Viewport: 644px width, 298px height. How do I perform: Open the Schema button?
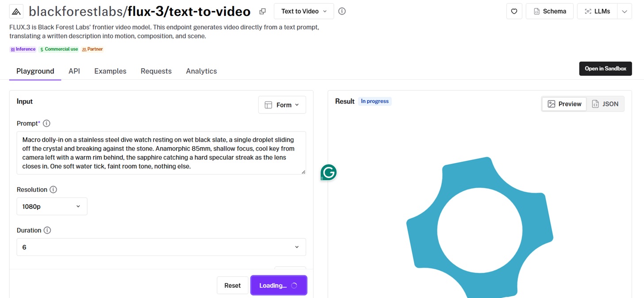(x=550, y=11)
